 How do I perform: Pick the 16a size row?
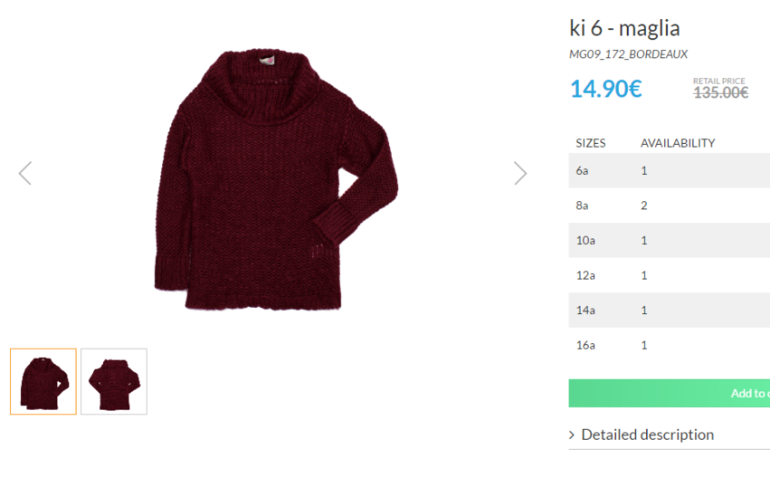(x=668, y=346)
